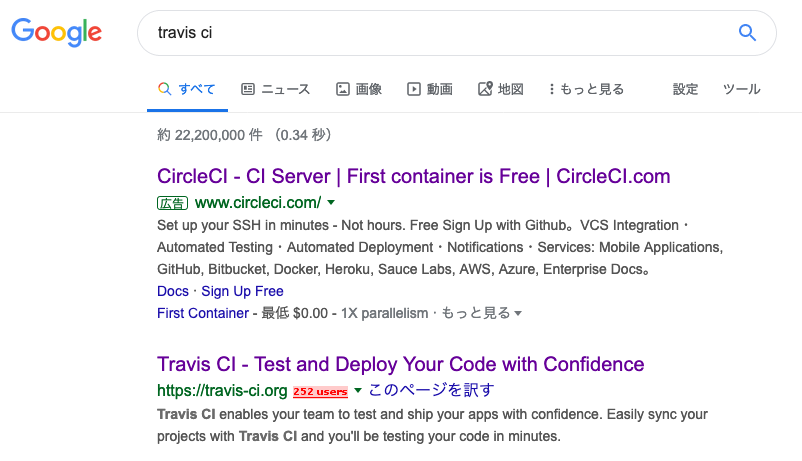Click result count text 約 22,200,000 件
802x461 pixels.
210,135
